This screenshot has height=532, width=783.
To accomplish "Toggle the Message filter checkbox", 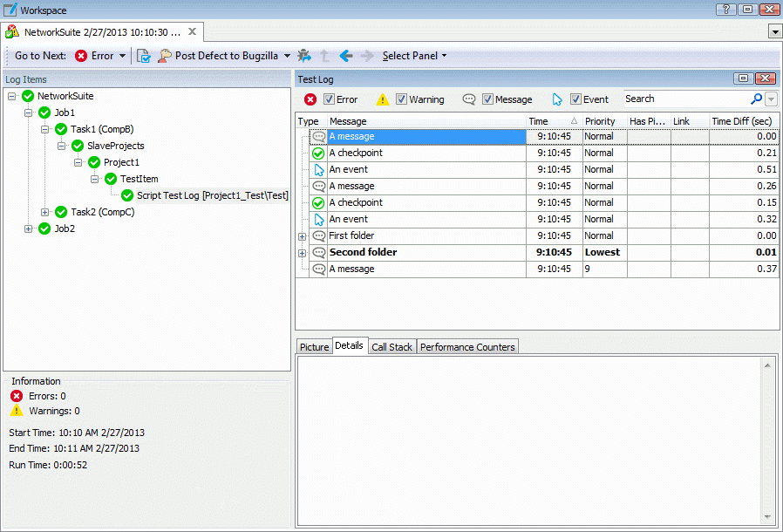I will pyautogui.click(x=487, y=99).
